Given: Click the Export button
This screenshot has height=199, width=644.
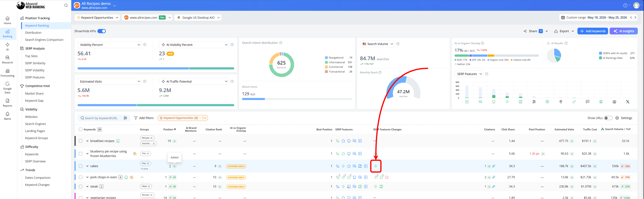Looking at the screenshot, I should 564,31.
